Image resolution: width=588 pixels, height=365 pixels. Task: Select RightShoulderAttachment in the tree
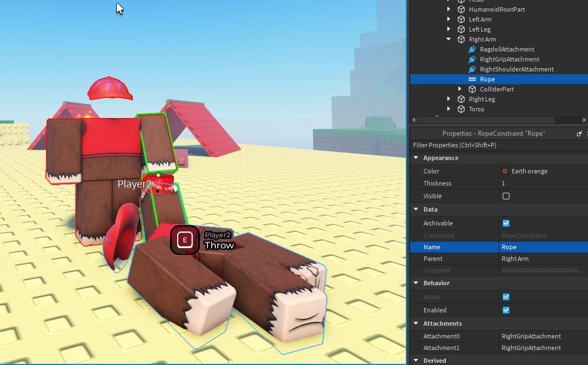click(x=517, y=69)
